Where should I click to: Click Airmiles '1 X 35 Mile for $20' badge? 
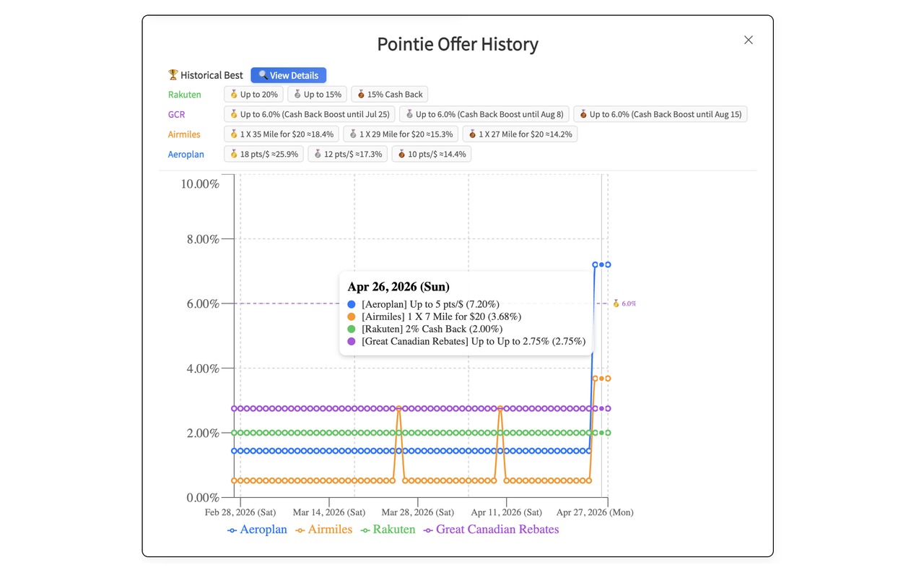point(282,134)
